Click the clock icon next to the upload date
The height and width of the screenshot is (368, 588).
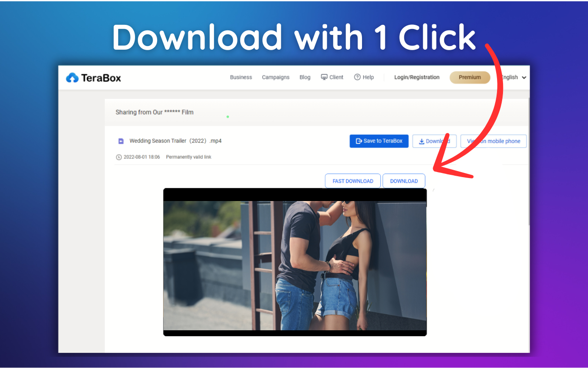coord(119,157)
